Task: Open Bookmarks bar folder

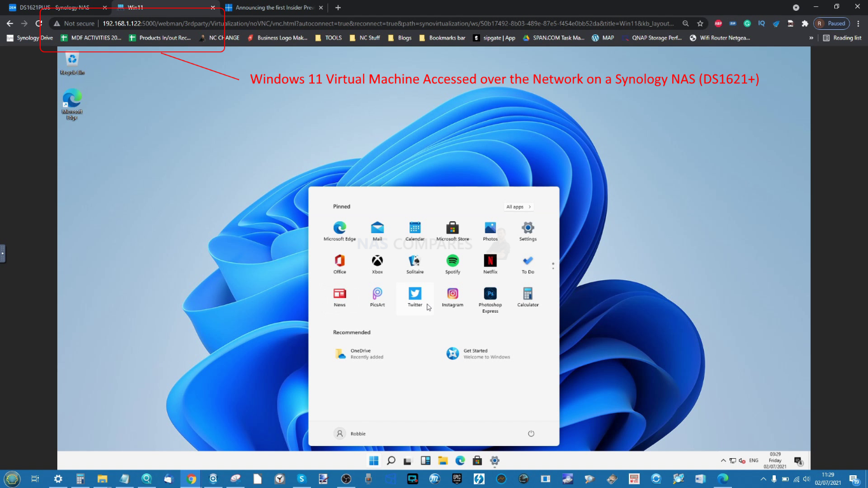Action: point(442,37)
